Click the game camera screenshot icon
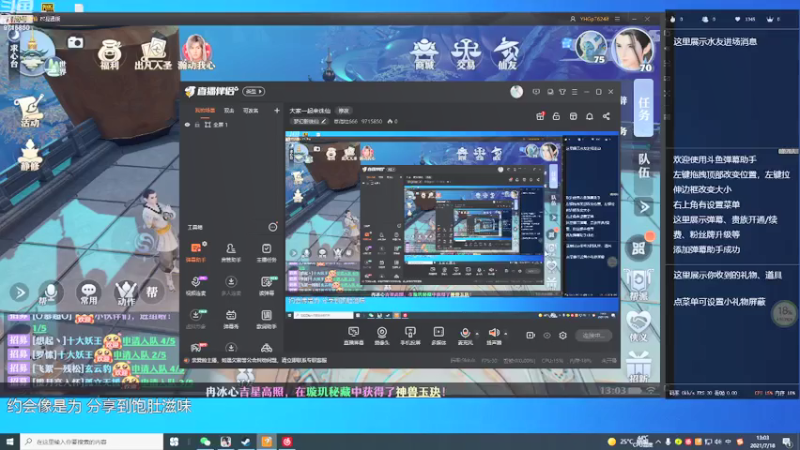This screenshot has height=450, width=800. pos(75,42)
